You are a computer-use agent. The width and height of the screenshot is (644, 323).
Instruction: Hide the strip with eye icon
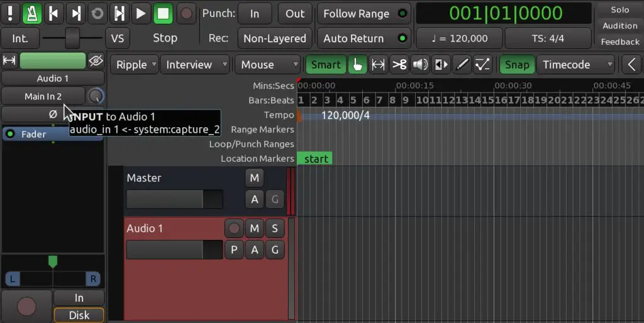pos(96,60)
